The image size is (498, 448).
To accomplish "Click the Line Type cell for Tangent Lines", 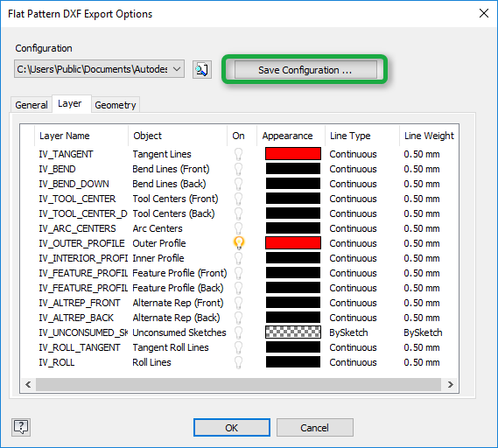I will click(354, 154).
